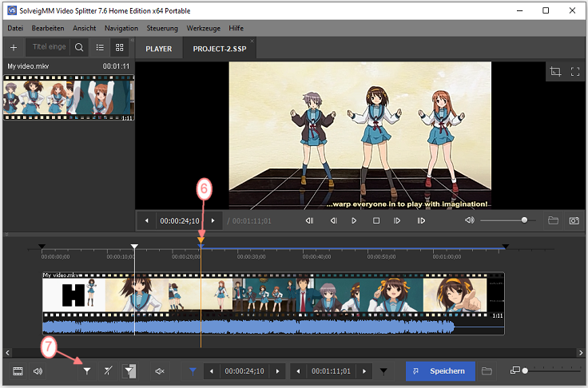
Task: Remove the current marker
Action: pyautogui.click(x=108, y=371)
